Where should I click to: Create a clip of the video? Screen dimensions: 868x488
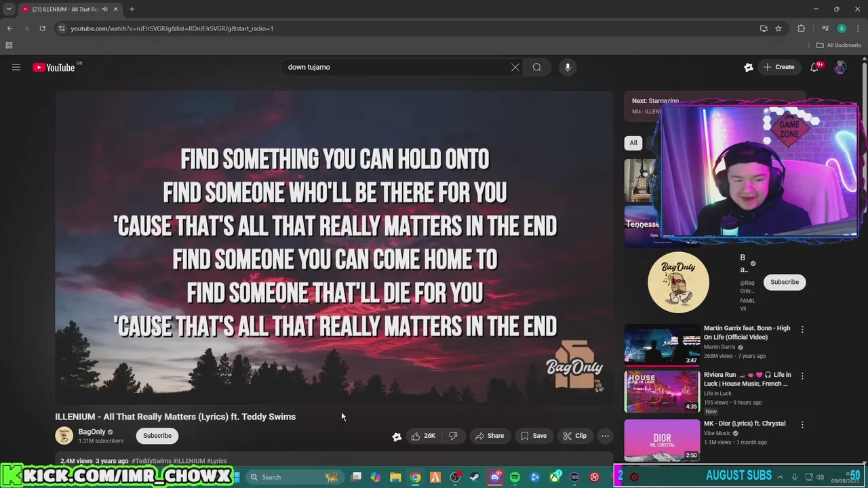click(575, 436)
